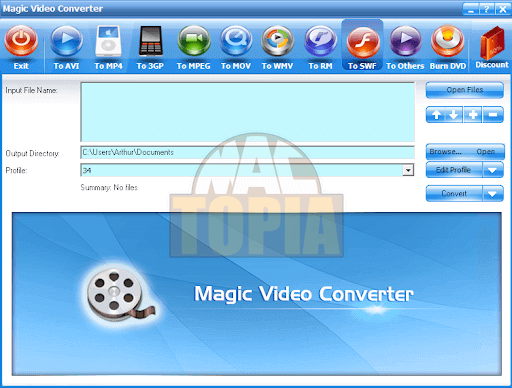
Task: Launch the Burn DVD tool
Action: coord(448,41)
